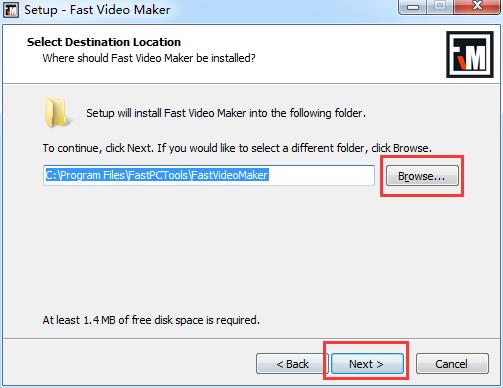This screenshot has width=503, height=388.
Task: Click the 'To continue, click Next' instruction text
Action: pos(237,148)
